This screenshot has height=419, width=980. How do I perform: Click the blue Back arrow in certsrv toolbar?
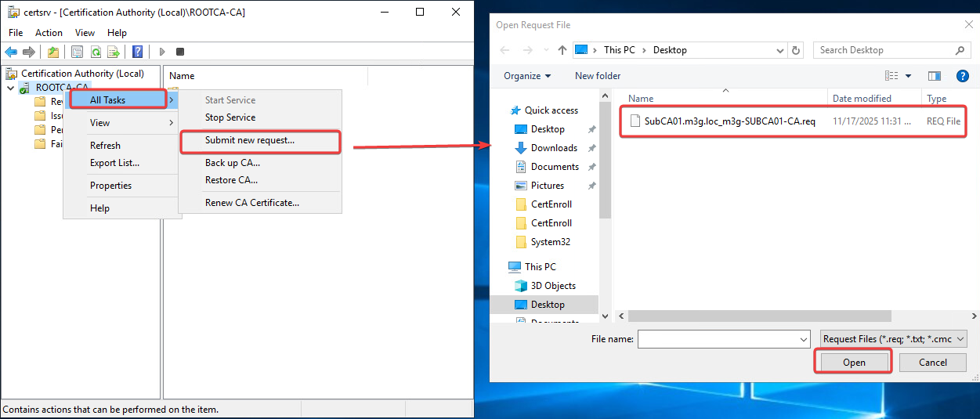coord(11,52)
